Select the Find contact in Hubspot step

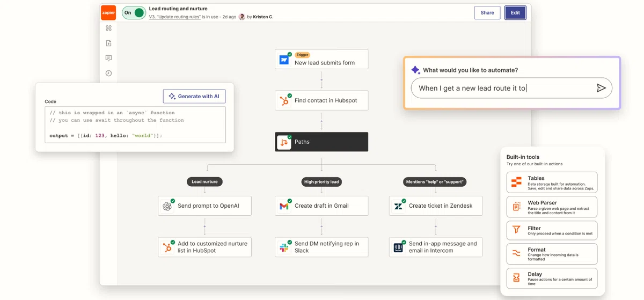(321, 100)
